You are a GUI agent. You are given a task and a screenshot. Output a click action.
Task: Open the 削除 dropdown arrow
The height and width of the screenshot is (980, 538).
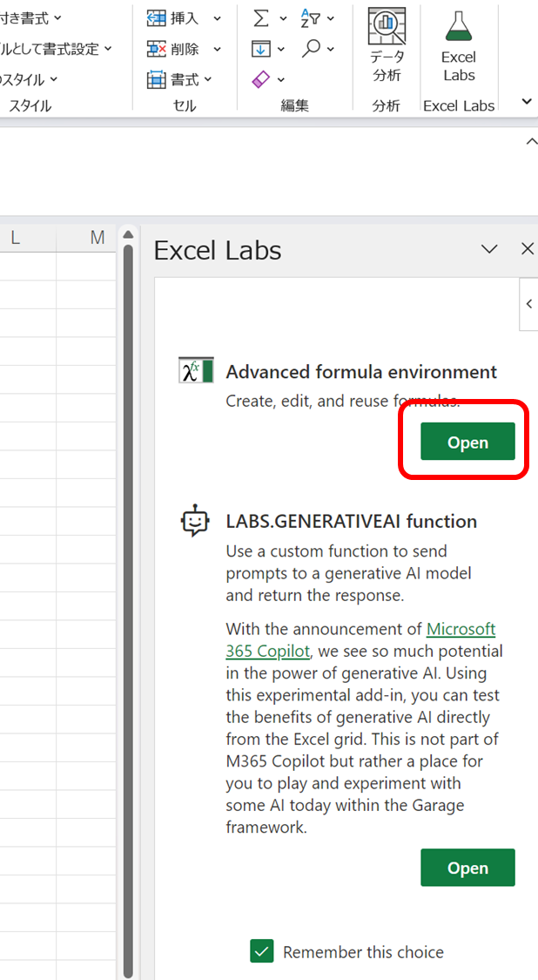pos(217,49)
